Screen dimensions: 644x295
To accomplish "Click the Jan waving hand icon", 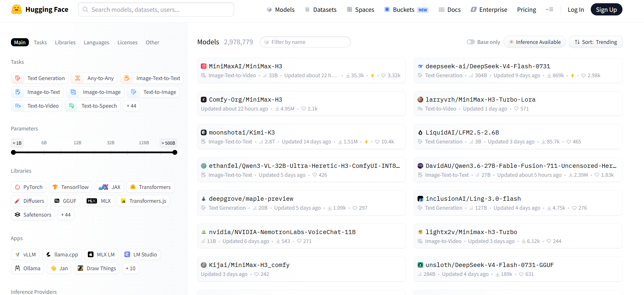I will (x=53, y=269).
